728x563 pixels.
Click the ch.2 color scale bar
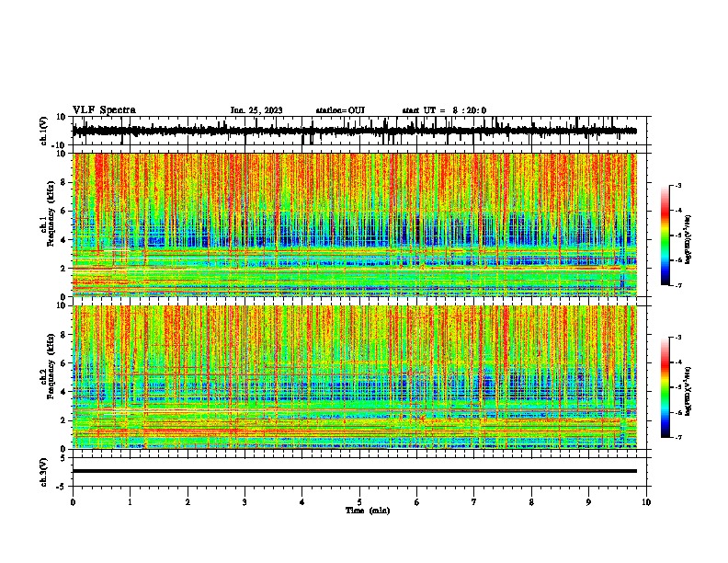click(665, 387)
